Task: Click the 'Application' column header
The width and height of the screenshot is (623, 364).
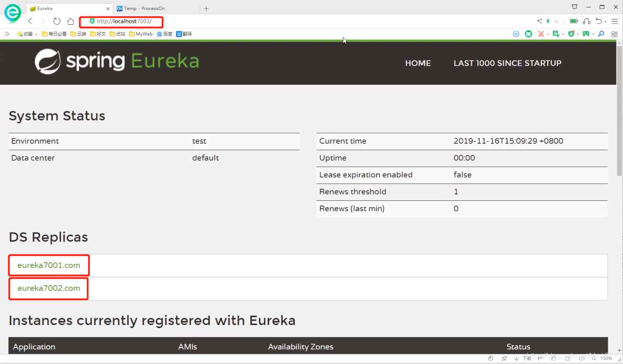Action: (34, 347)
